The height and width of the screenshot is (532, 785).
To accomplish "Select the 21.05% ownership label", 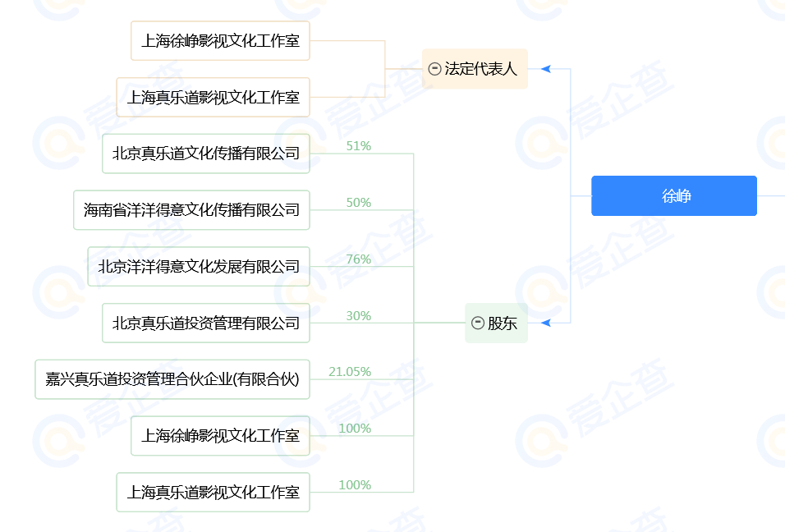I will point(351,372).
